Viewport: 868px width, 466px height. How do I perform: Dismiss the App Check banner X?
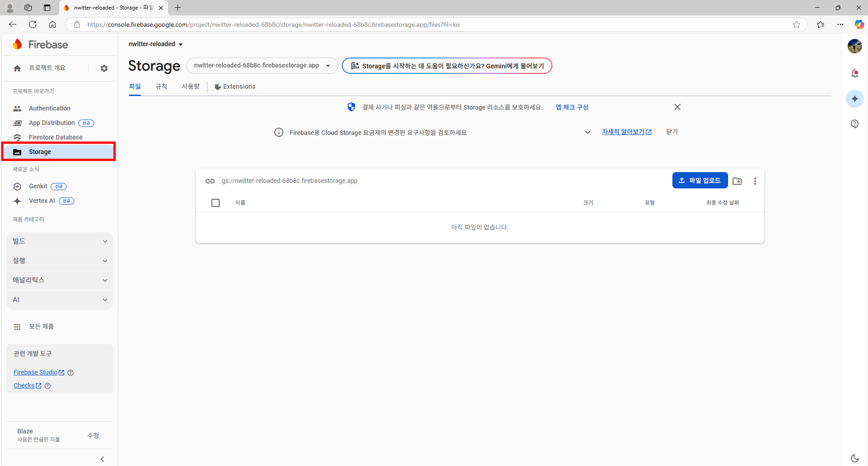[x=677, y=107]
